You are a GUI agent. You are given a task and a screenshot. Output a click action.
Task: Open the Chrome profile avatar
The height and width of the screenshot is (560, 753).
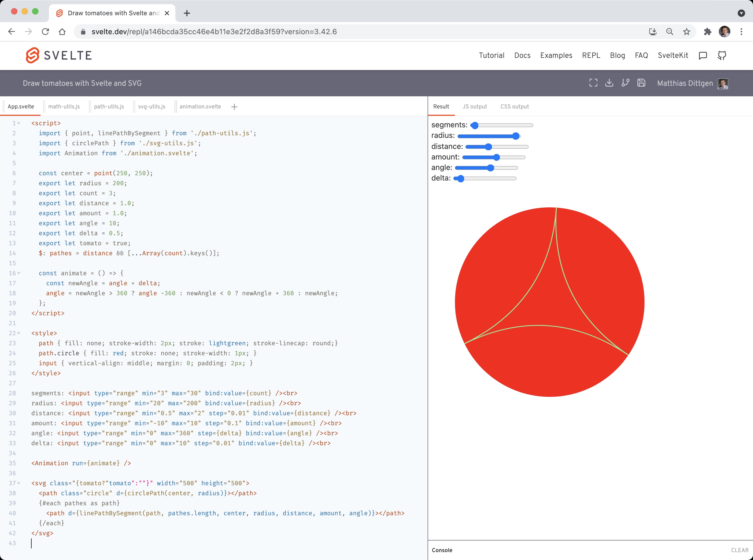pyautogui.click(x=725, y=32)
